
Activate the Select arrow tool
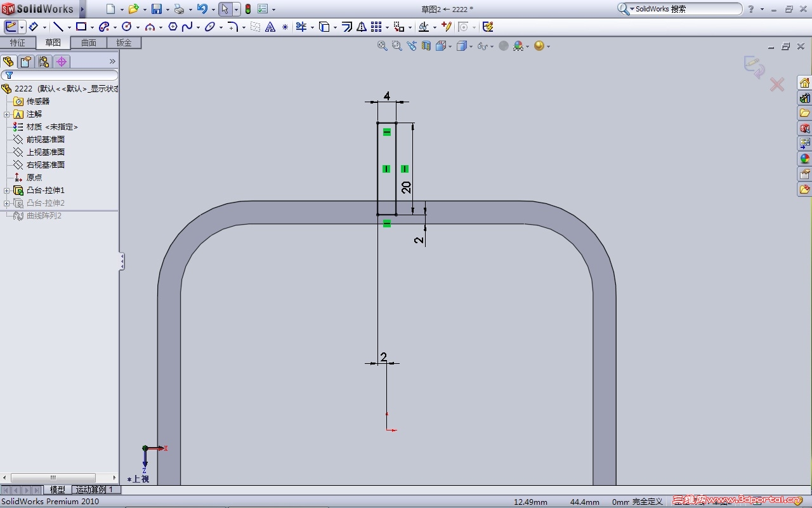coord(225,9)
